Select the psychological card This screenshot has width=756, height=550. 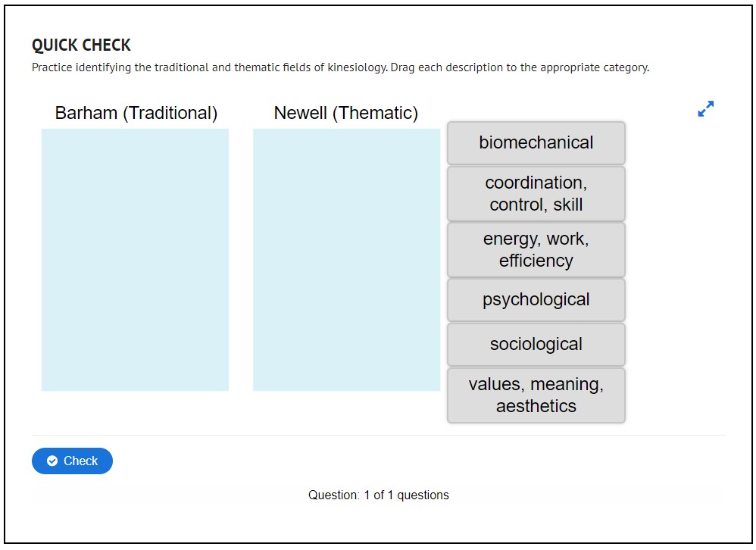pos(536,300)
